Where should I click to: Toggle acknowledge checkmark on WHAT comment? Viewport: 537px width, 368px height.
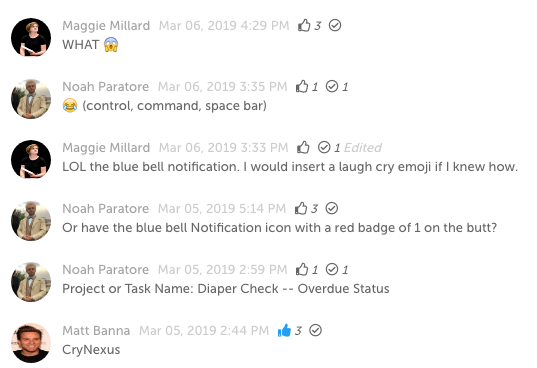point(335,25)
